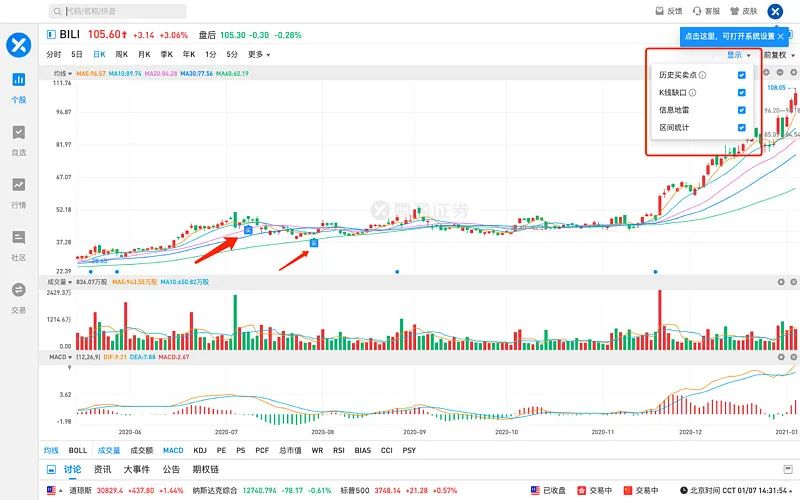
Task: Click the US flag index icon
Action: [x=51, y=490]
